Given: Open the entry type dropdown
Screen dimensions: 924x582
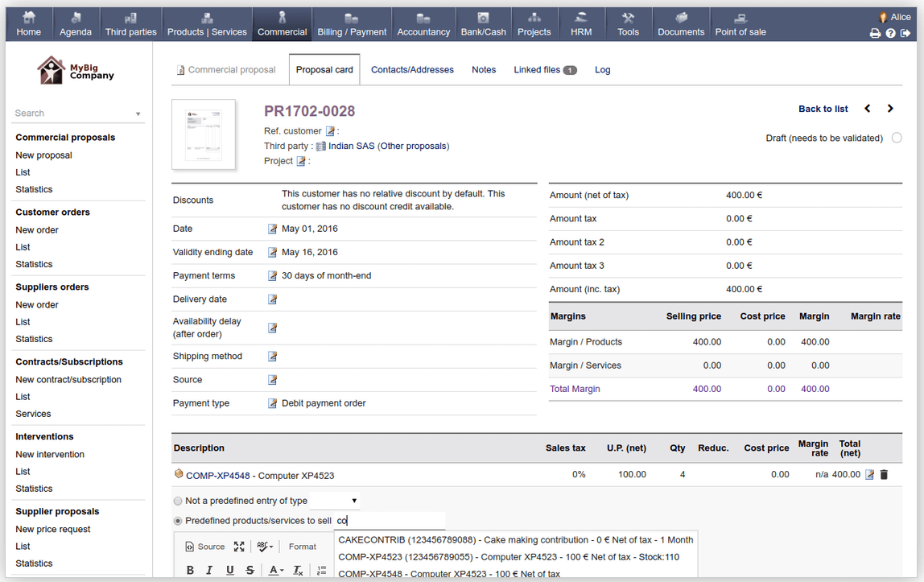Looking at the screenshot, I should pos(334,501).
